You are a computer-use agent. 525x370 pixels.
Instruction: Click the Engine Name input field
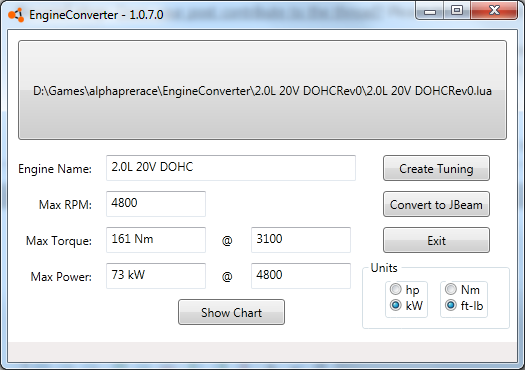[x=231, y=168]
